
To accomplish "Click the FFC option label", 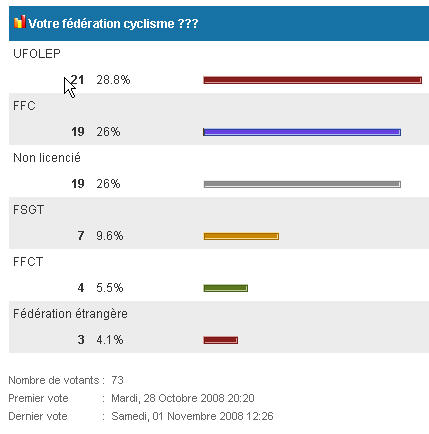I will (x=24, y=106).
